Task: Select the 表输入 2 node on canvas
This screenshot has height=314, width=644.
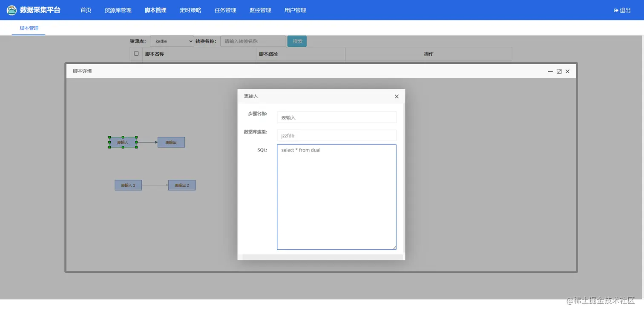Action: tap(128, 185)
